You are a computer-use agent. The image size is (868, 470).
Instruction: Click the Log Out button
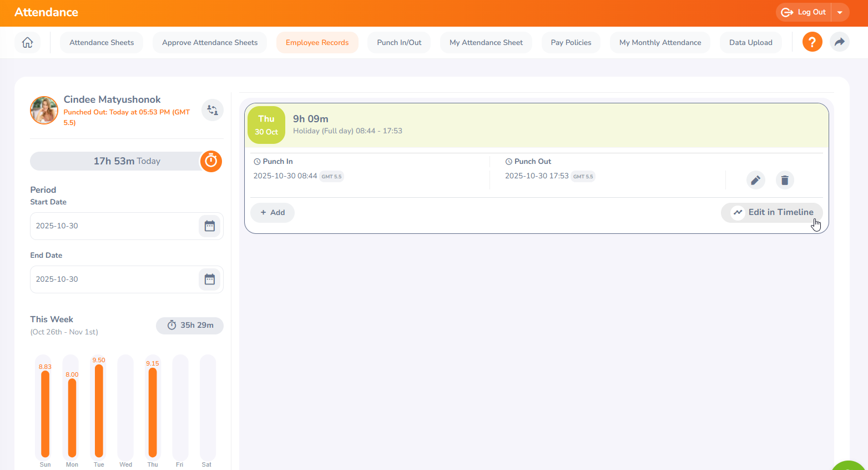804,12
